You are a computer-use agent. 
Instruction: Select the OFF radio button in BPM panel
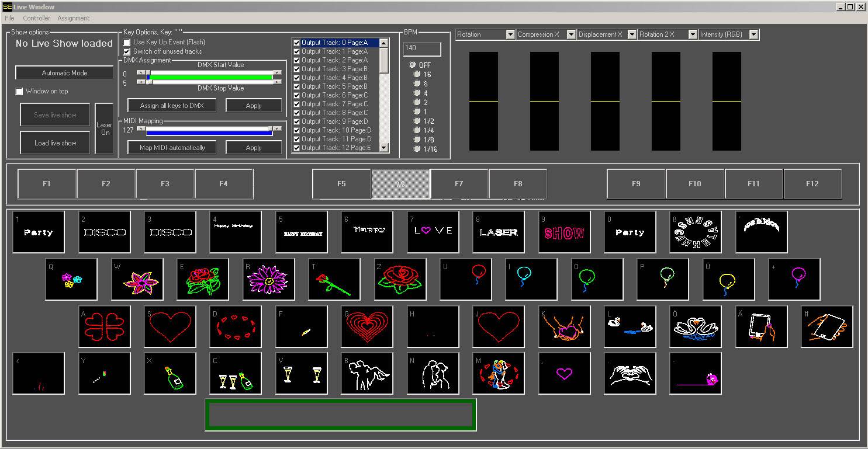[413, 65]
